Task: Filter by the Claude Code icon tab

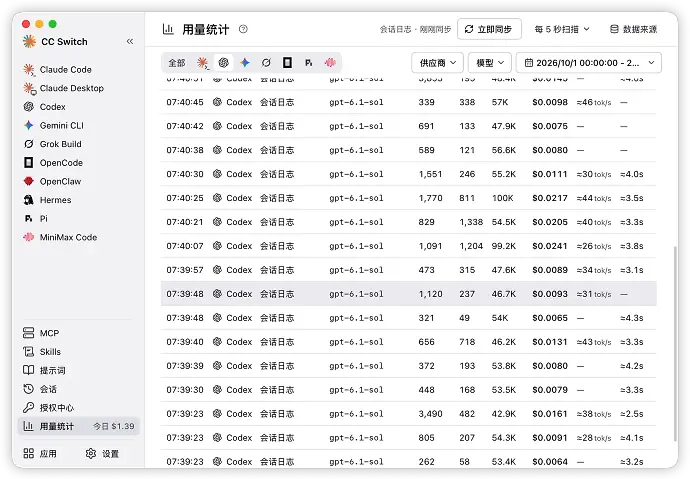Action: point(202,63)
